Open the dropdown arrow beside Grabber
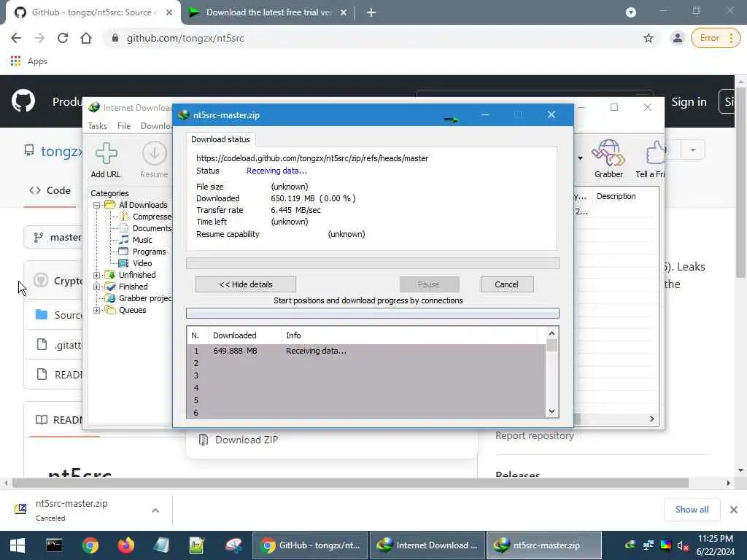This screenshot has height=560, width=747. click(580, 158)
